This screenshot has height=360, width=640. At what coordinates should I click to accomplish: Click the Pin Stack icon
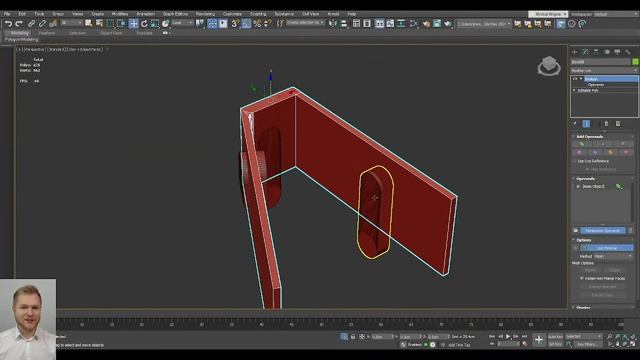click(575, 124)
